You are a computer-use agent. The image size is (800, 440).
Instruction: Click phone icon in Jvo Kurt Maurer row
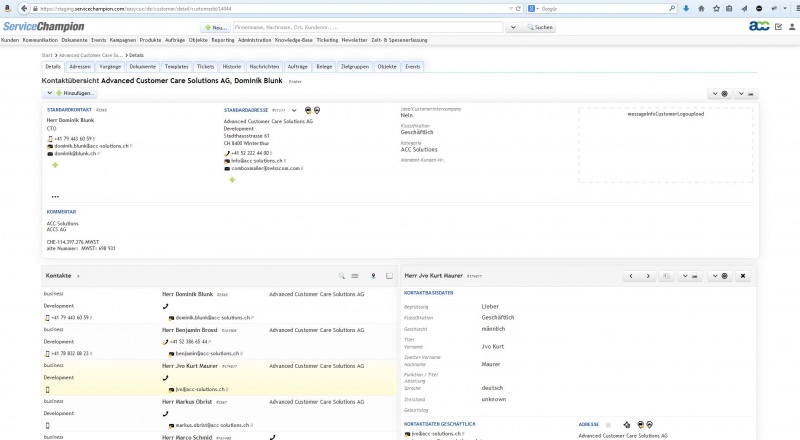coord(165,378)
